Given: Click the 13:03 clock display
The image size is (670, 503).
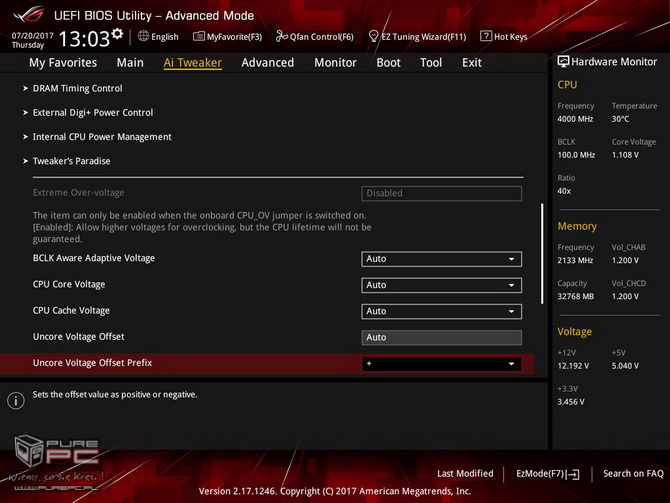Looking at the screenshot, I should point(84,39).
